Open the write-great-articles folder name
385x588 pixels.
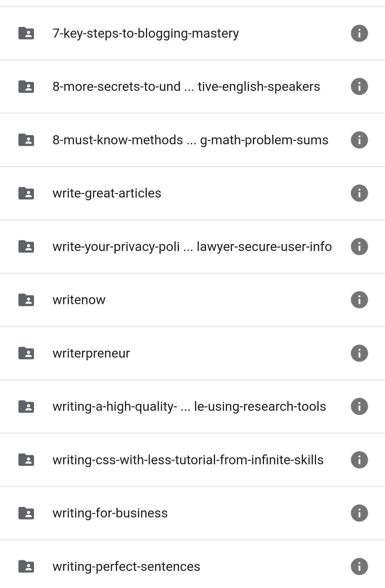(x=107, y=193)
